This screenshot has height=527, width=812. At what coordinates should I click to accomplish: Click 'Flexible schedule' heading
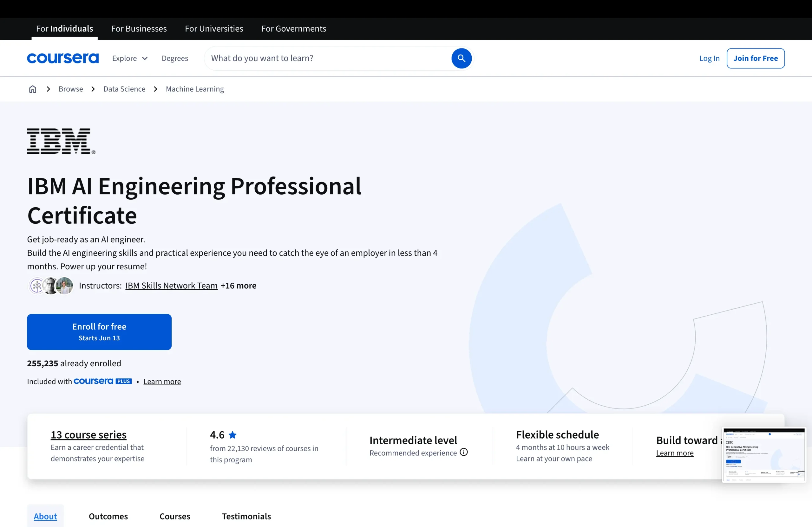pyautogui.click(x=557, y=434)
